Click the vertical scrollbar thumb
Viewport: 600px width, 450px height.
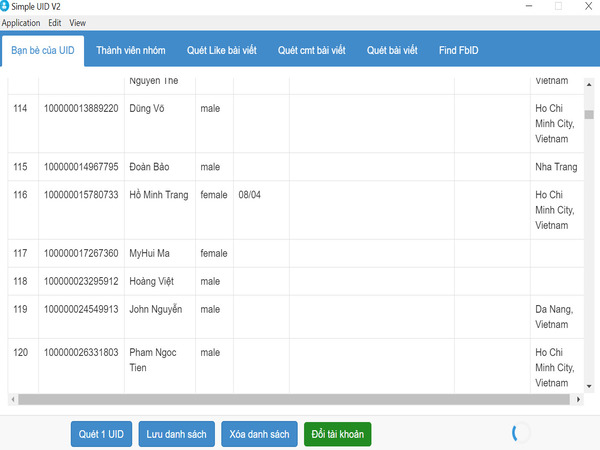pyautogui.click(x=589, y=114)
